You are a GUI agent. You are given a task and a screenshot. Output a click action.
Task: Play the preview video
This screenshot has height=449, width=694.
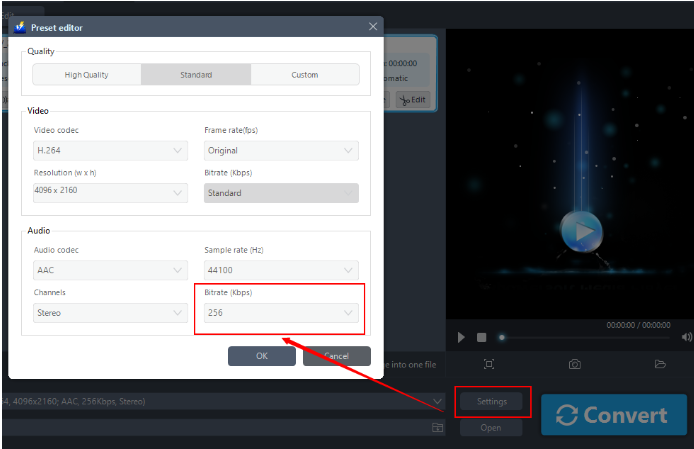[x=461, y=337]
